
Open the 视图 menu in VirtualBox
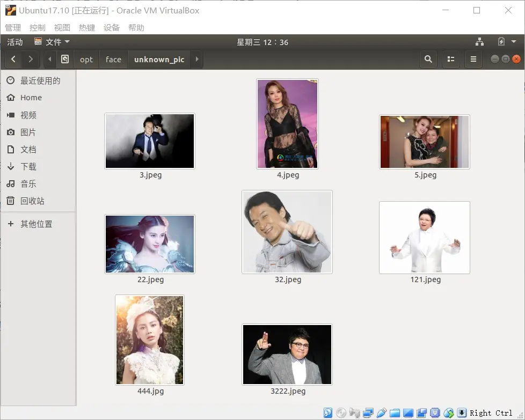[62, 27]
